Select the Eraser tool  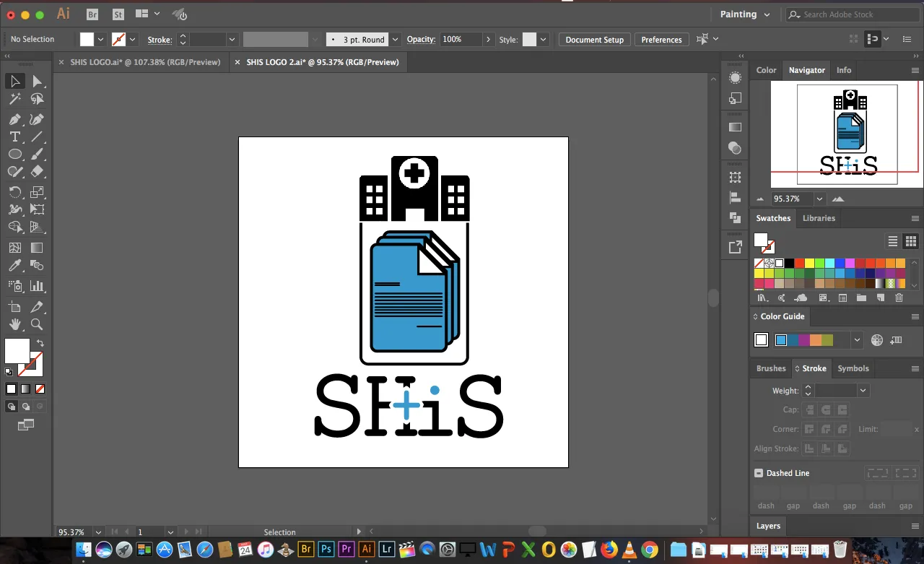tap(37, 171)
